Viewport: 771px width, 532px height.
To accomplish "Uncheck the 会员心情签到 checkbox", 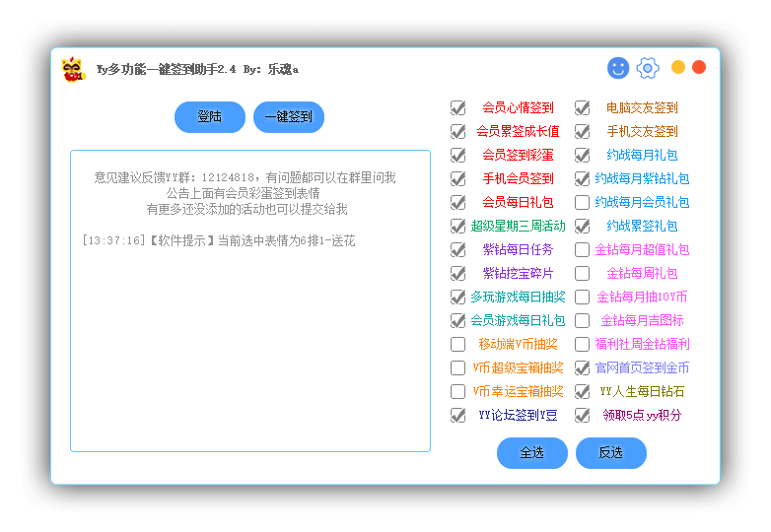I will tap(458, 107).
